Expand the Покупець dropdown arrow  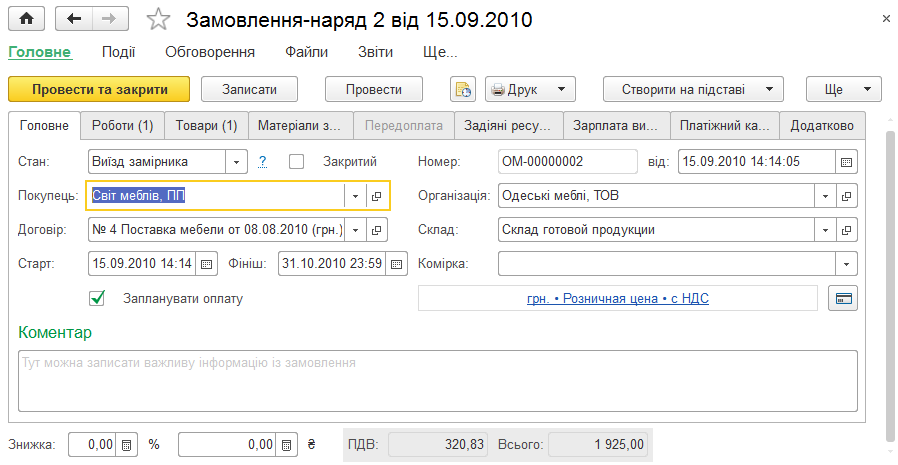point(355,196)
